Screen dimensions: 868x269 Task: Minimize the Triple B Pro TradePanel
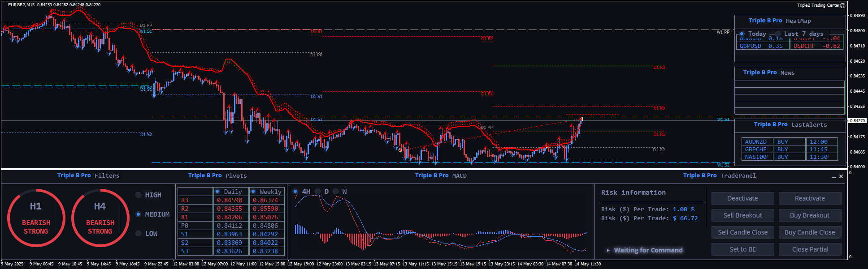coord(833,177)
